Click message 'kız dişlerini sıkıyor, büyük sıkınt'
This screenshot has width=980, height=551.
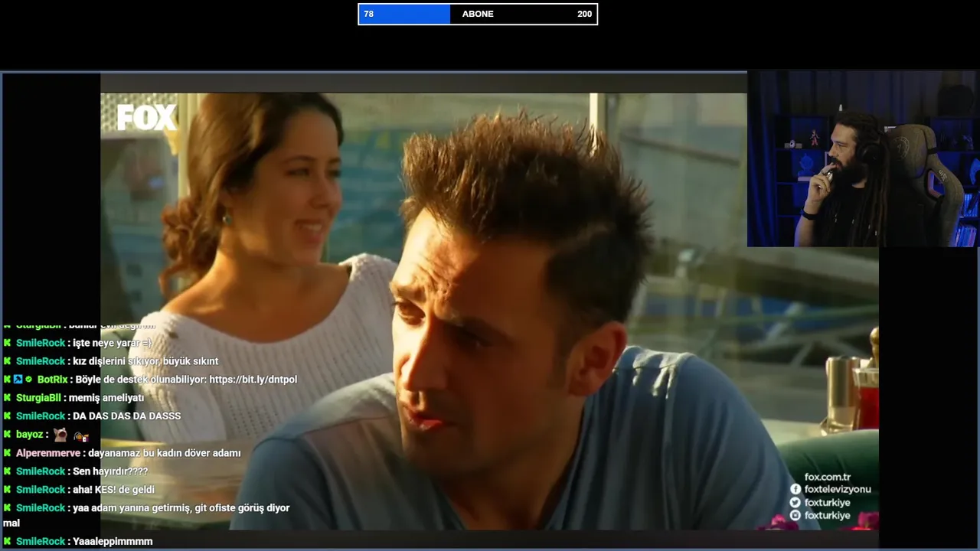(145, 361)
